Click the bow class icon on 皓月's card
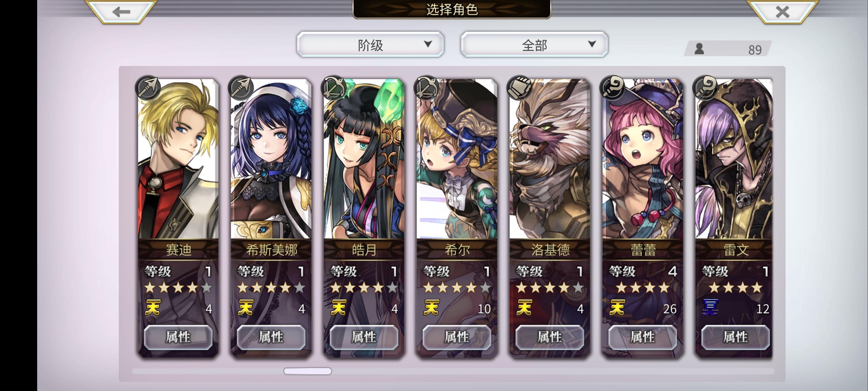868x391 pixels. 334,88
